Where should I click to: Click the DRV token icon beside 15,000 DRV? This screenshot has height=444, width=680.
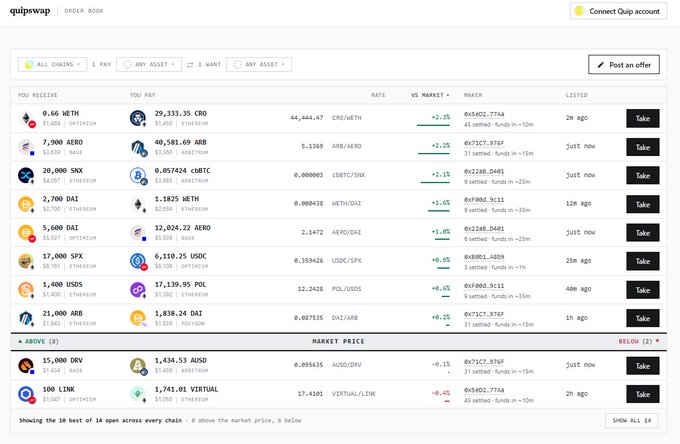click(26, 366)
